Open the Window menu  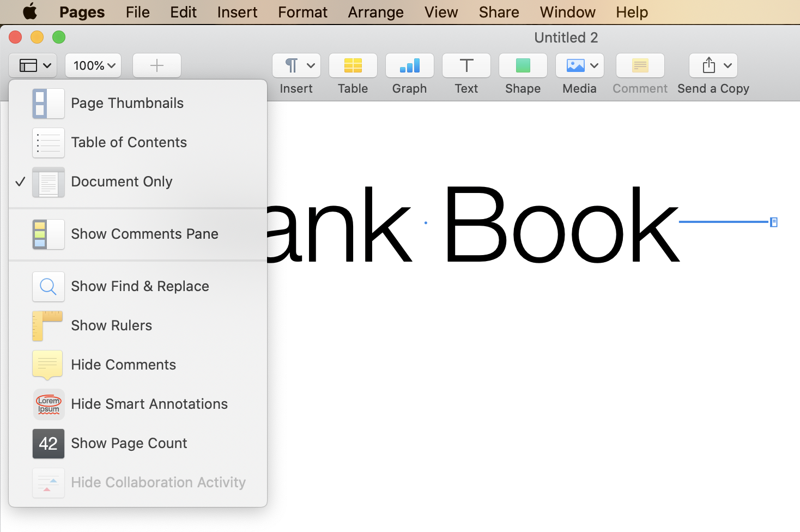[x=568, y=12]
